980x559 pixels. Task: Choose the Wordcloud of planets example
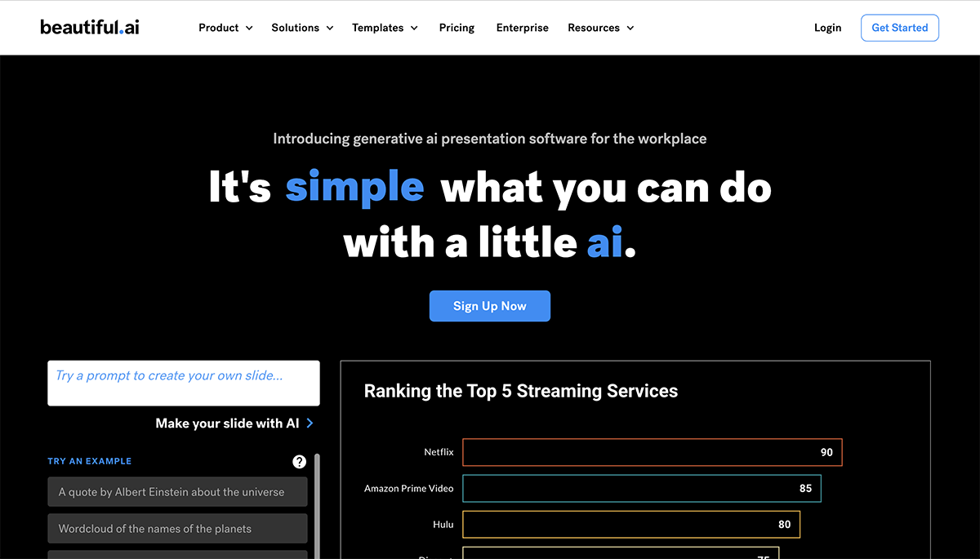coord(177,529)
